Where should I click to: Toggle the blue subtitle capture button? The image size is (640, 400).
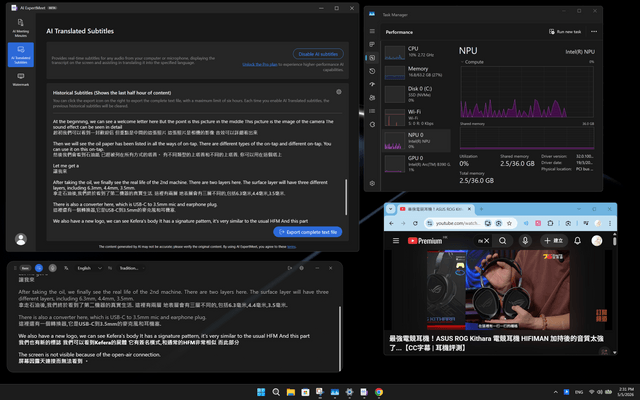click(x=39, y=268)
